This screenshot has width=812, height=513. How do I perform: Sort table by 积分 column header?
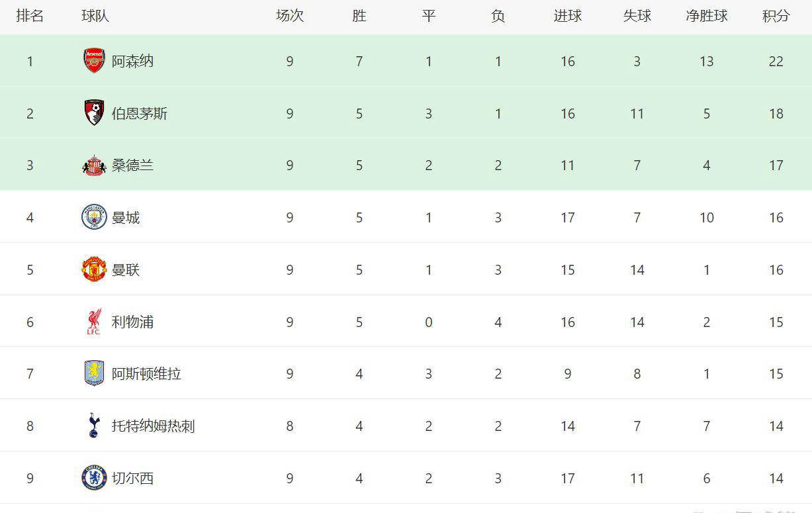(x=776, y=16)
